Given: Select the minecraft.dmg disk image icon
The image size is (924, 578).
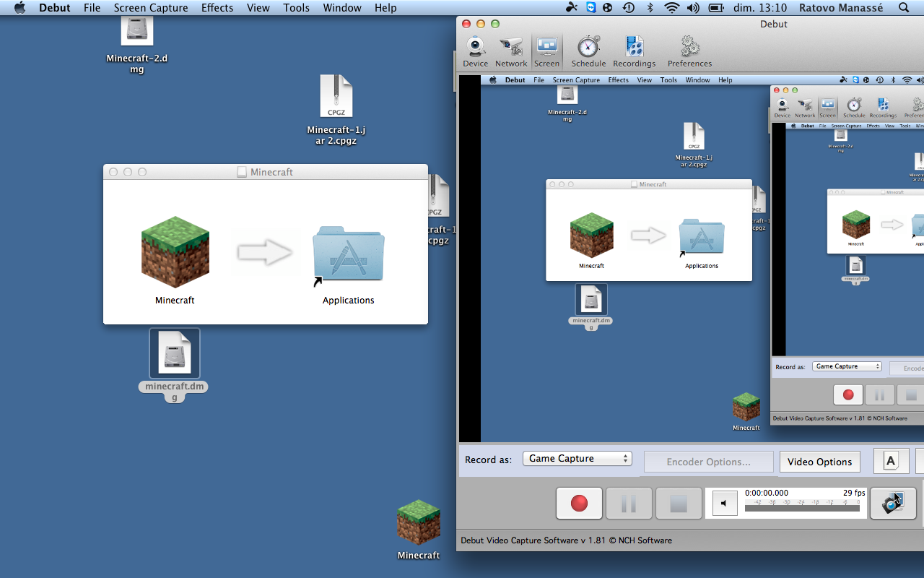Looking at the screenshot, I should [x=175, y=353].
